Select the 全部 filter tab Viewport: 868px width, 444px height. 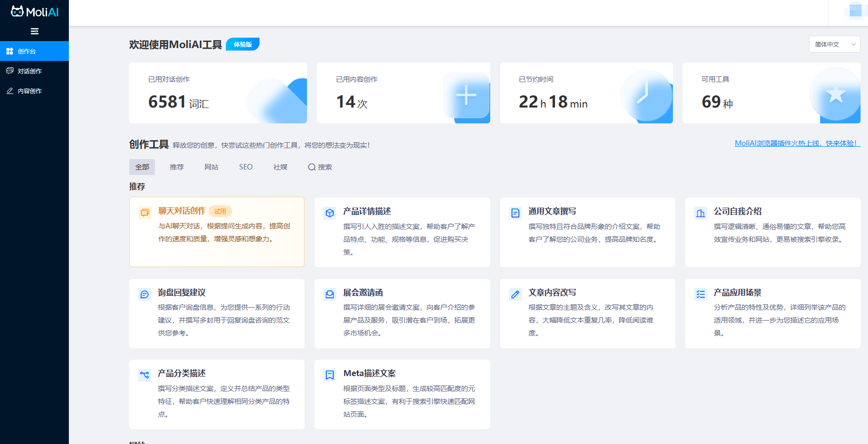(142, 167)
